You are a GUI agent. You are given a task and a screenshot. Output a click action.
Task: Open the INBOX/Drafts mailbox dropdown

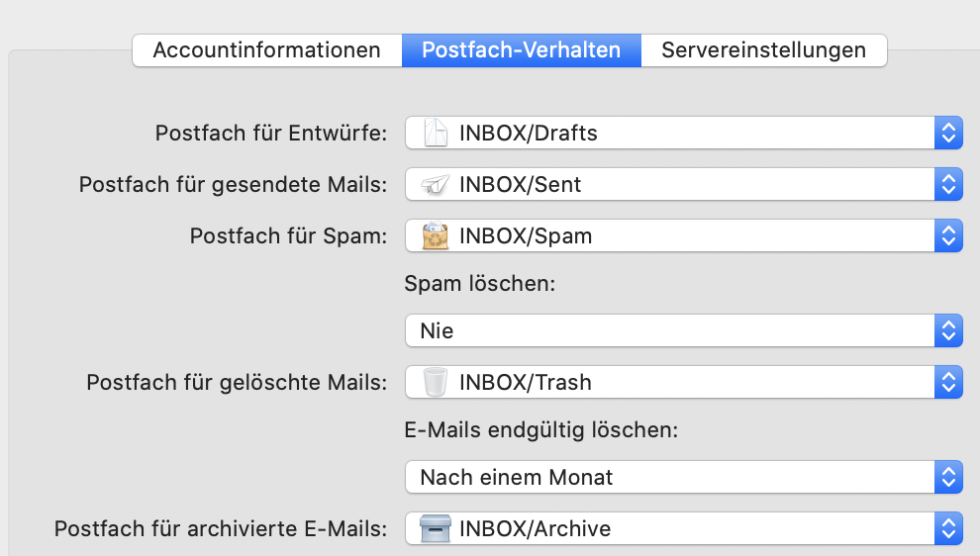pos(683,133)
